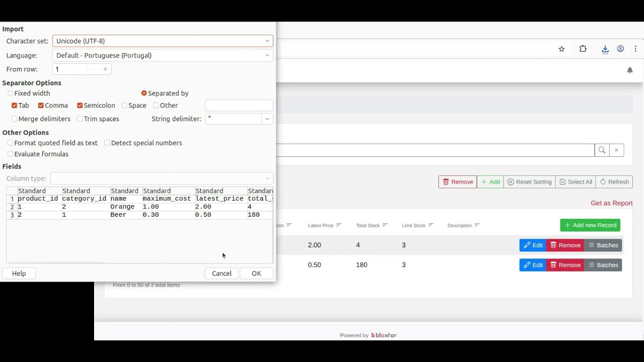Image resolution: width=644 pixels, height=362 pixels.
Task: Click the Bloxtor powered-by link
Action: tap(384, 335)
